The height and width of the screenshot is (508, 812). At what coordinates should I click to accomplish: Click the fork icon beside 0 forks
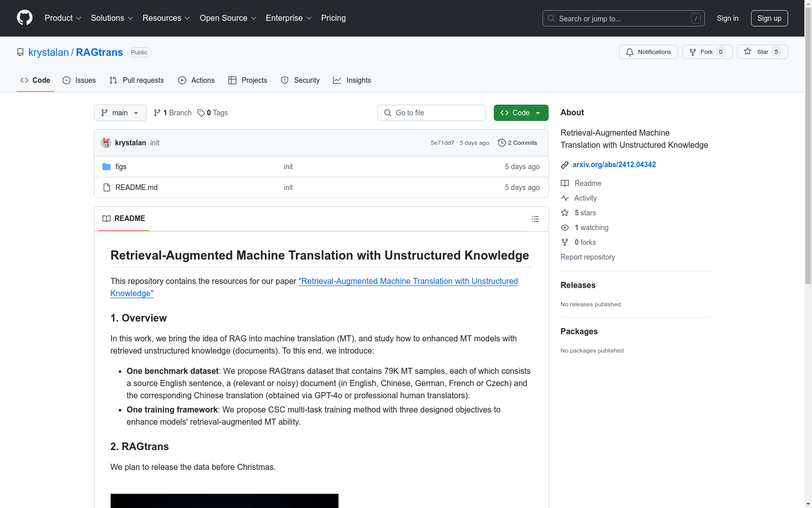pos(565,242)
